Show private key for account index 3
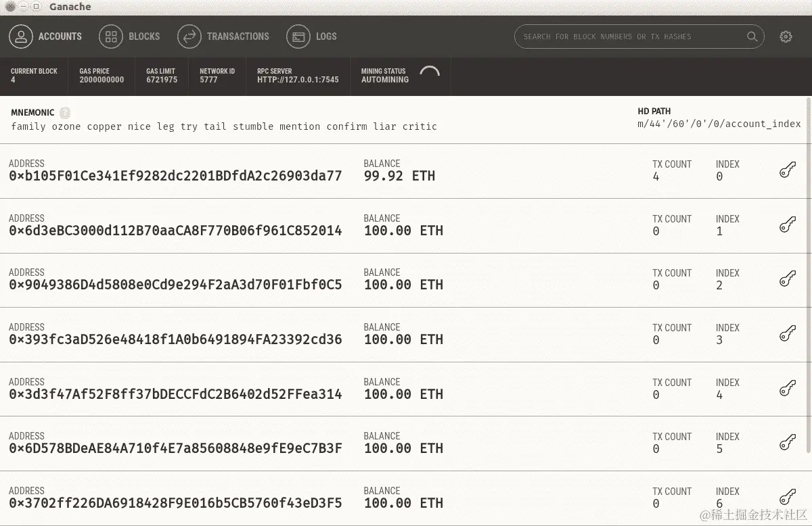Screen dimensions: 812x526 click(787, 334)
